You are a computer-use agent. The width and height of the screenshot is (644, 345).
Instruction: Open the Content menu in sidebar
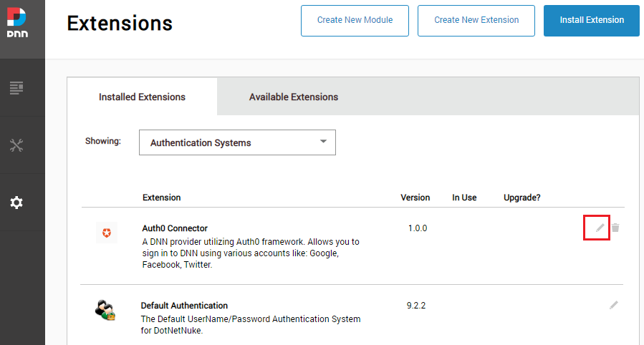pyautogui.click(x=16, y=88)
